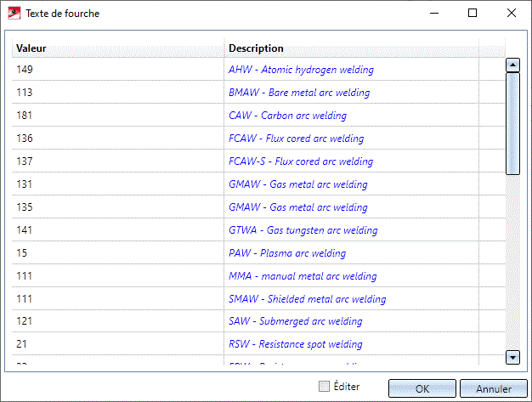Viewport: 532px width, 402px height.
Task: Choose RSW - Resistance spot welding
Action: tap(295, 345)
